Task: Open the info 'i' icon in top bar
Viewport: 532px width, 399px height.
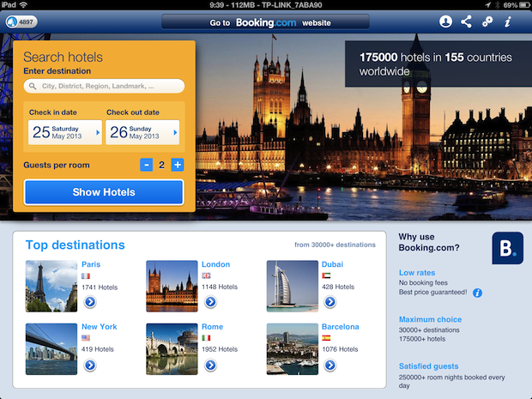Action: pos(508,21)
